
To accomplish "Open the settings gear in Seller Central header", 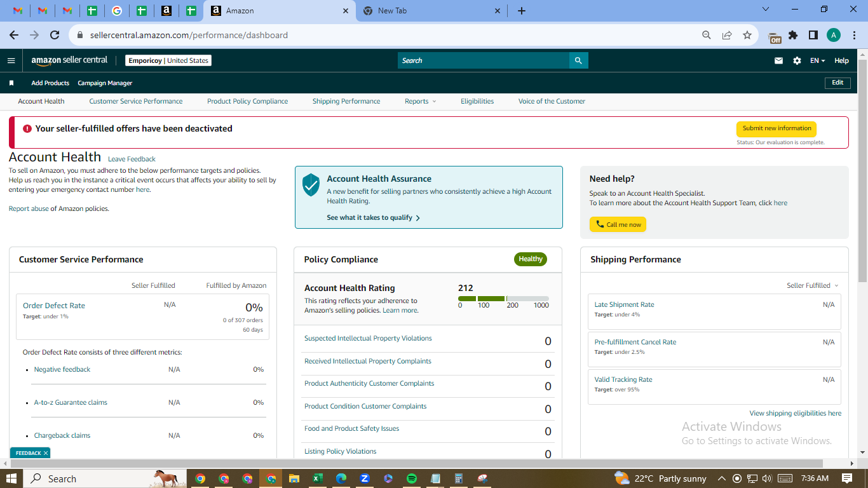I will tap(797, 60).
